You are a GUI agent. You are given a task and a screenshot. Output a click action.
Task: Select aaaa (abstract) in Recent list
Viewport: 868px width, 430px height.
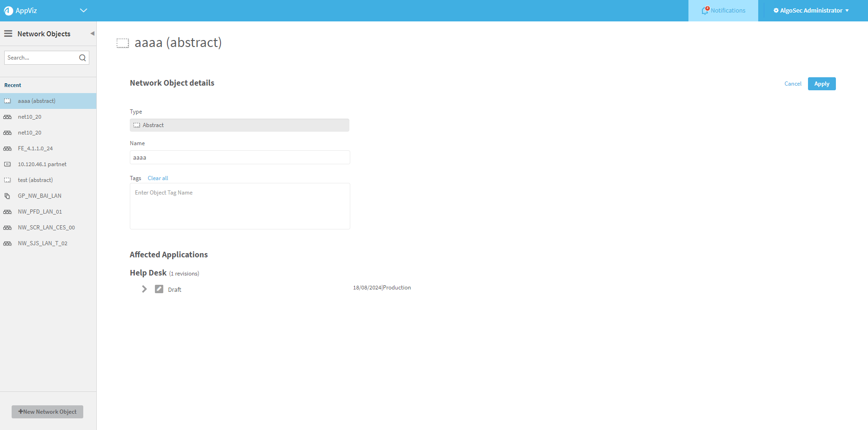pyautogui.click(x=37, y=101)
